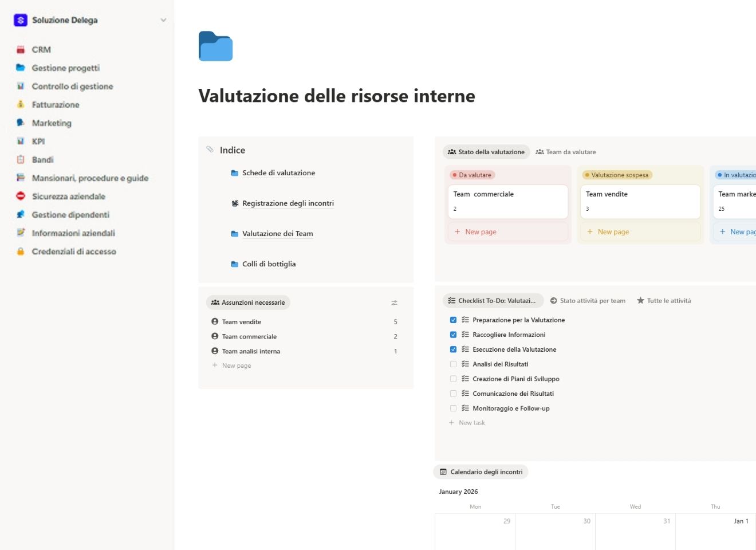
Task: Collapse the Soluzione Delega workspace menu
Action: [163, 20]
